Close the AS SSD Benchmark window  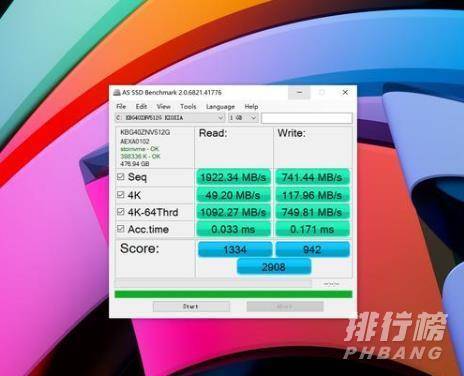point(345,92)
